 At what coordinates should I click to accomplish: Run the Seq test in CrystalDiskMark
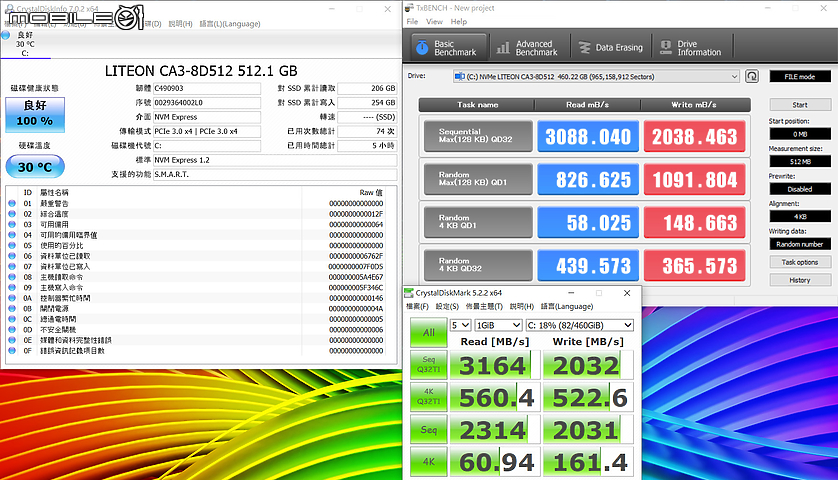[429, 429]
